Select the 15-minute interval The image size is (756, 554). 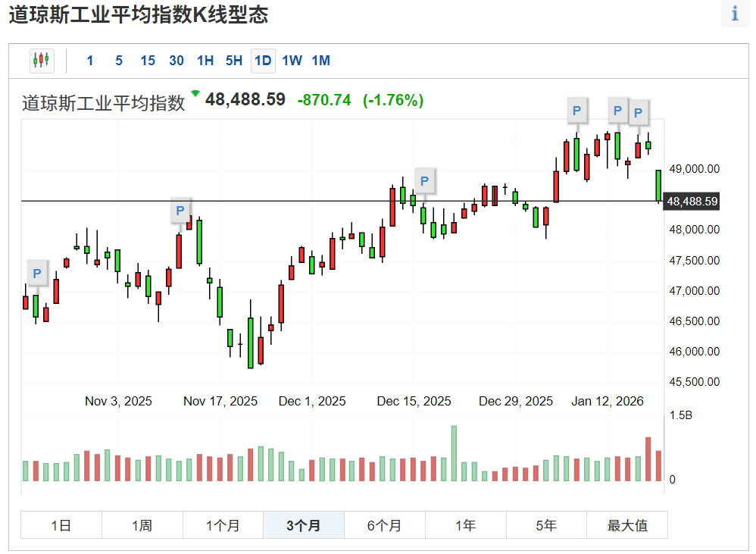click(148, 61)
